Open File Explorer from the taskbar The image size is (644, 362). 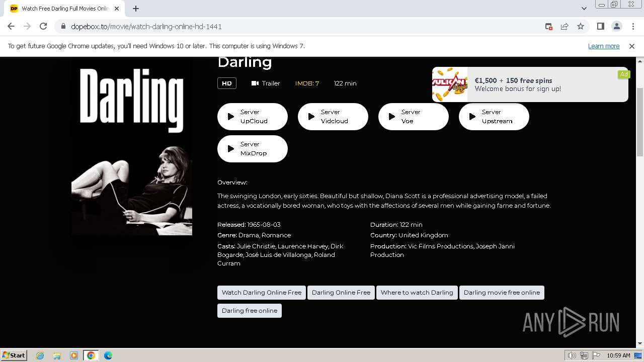tap(57, 355)
